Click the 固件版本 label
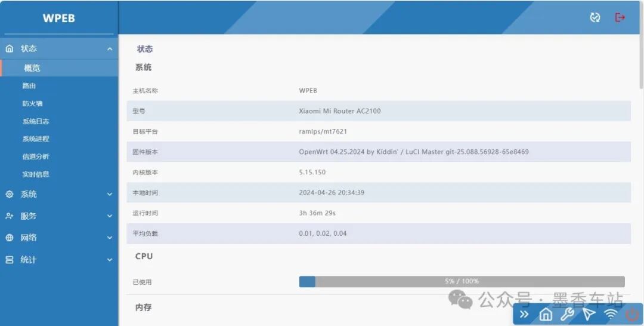This screenshot has height=326, width=644. tap(145, 152)
